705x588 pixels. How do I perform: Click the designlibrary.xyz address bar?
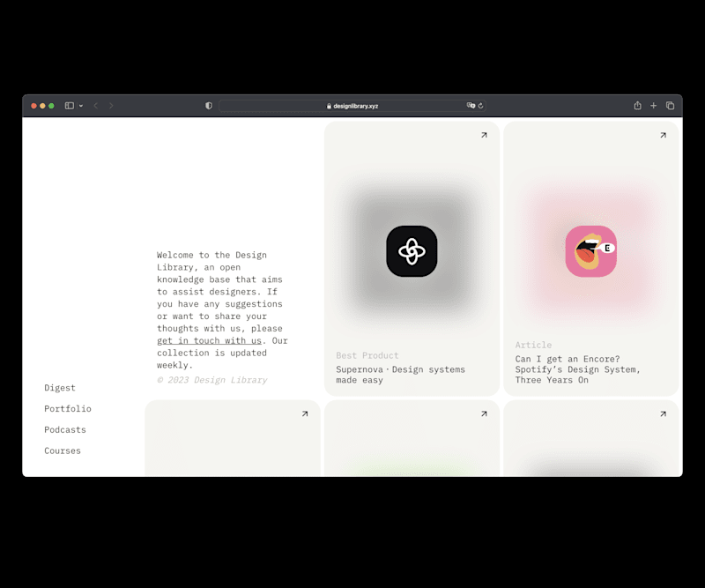click(352, 106)
